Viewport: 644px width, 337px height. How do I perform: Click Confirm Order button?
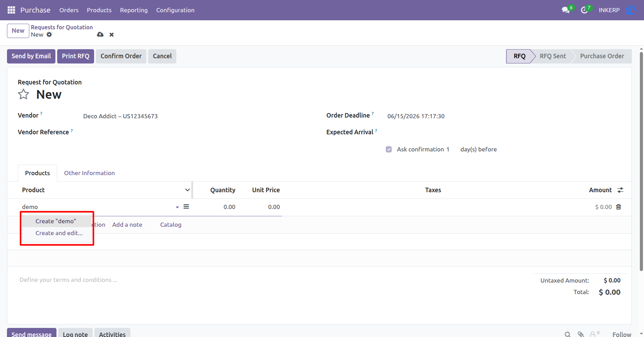click(121, 56)
